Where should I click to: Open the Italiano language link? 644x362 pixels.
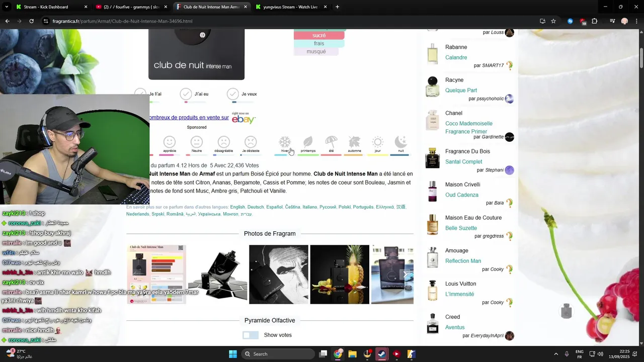[x=310, y=207]
